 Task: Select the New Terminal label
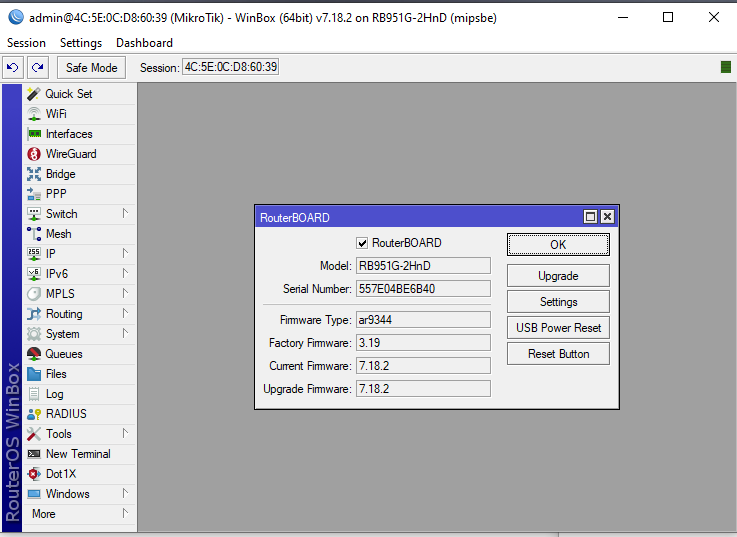[78, 454]
